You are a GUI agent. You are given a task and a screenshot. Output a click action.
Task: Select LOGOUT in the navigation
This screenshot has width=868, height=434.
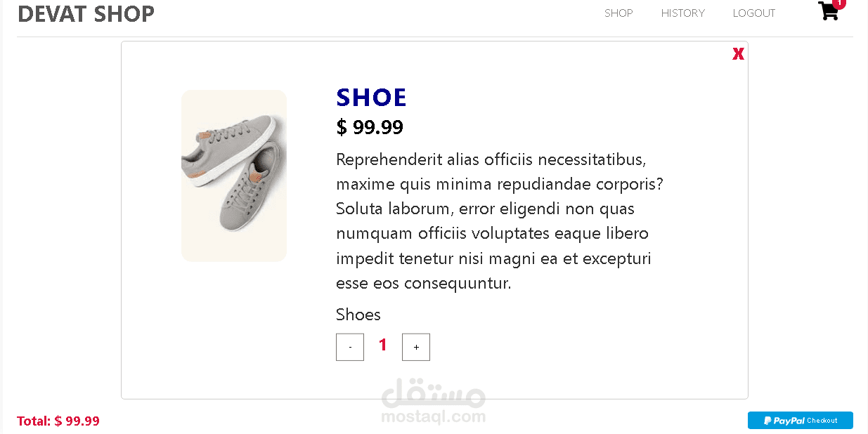(753, 13)
